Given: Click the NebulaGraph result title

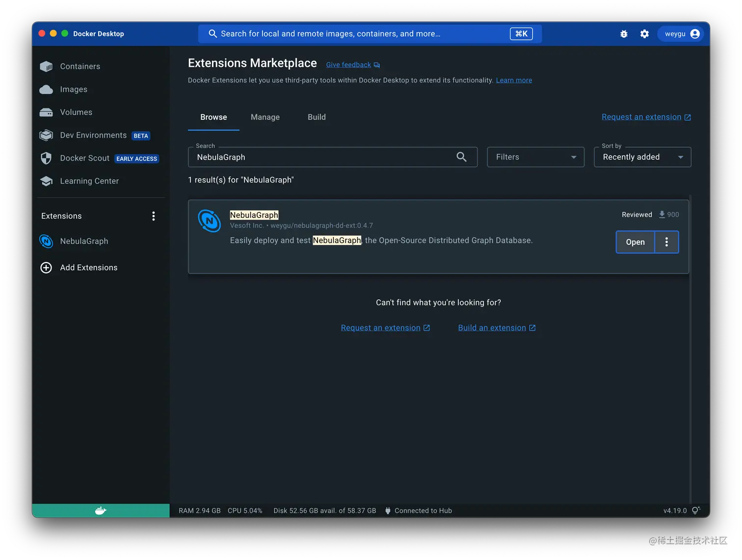Looking at the screenshot, I should coord(254,215).
